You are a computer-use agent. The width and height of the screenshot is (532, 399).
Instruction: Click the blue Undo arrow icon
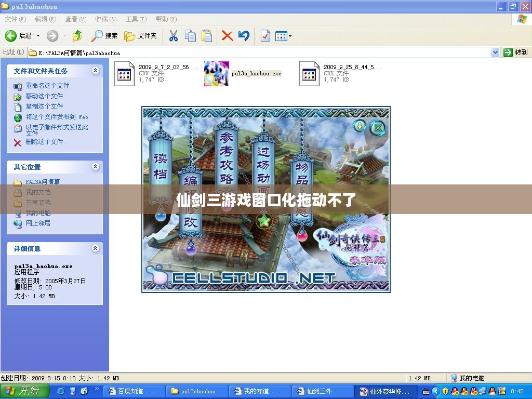coord(244,36)
